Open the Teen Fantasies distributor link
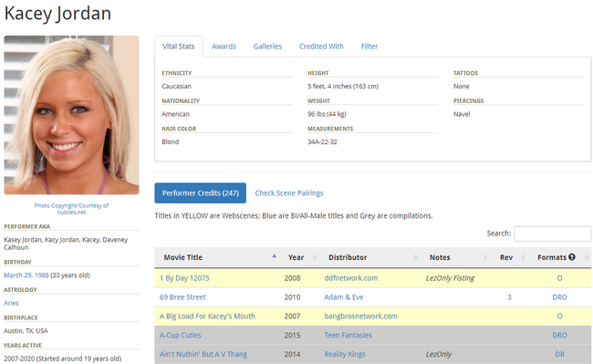The height and width of the screenshot is (364, 593). click(x=348, y=336)
